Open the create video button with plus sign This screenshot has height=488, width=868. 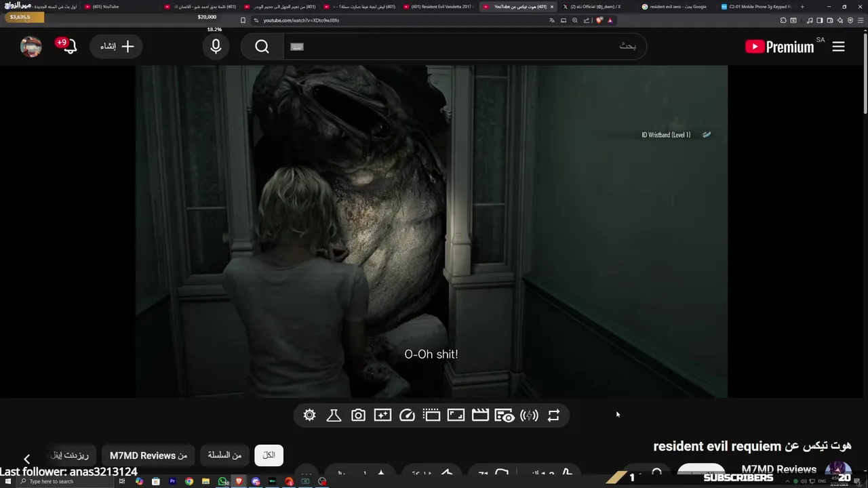tap(117, 46)
